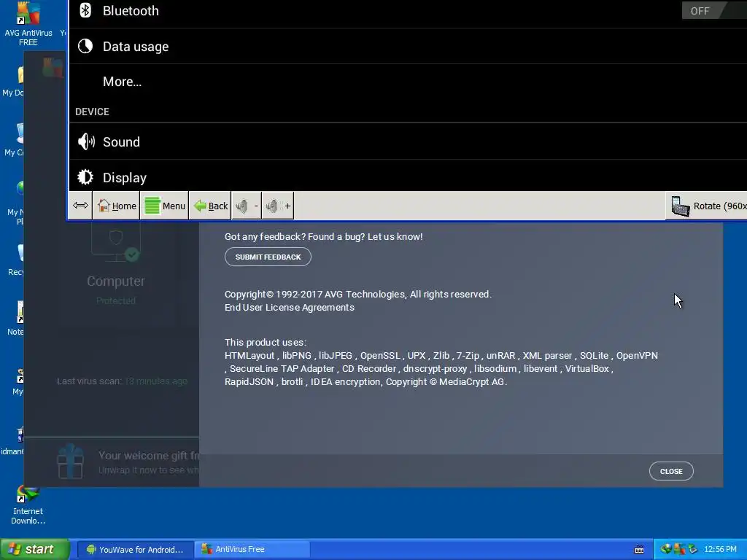Image resolution: width=747 pixels, height=560 pixels.
Task: Open the Windows Start menu
Action: click(x=35, y=549)
